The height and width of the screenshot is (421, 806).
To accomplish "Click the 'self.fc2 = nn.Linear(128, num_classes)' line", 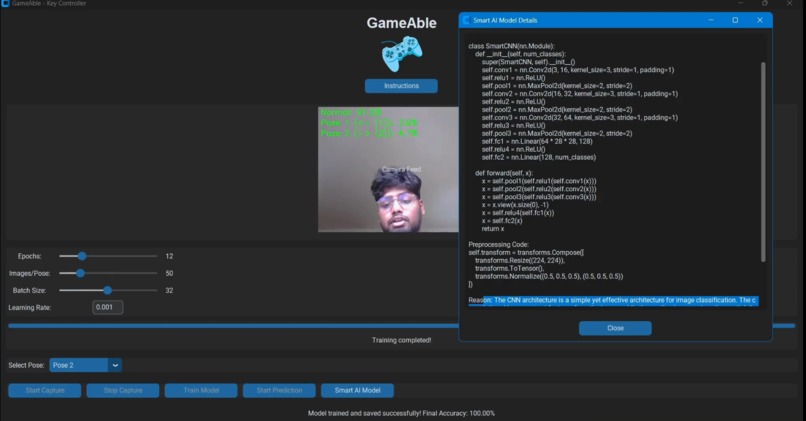I will click(539, 157).
